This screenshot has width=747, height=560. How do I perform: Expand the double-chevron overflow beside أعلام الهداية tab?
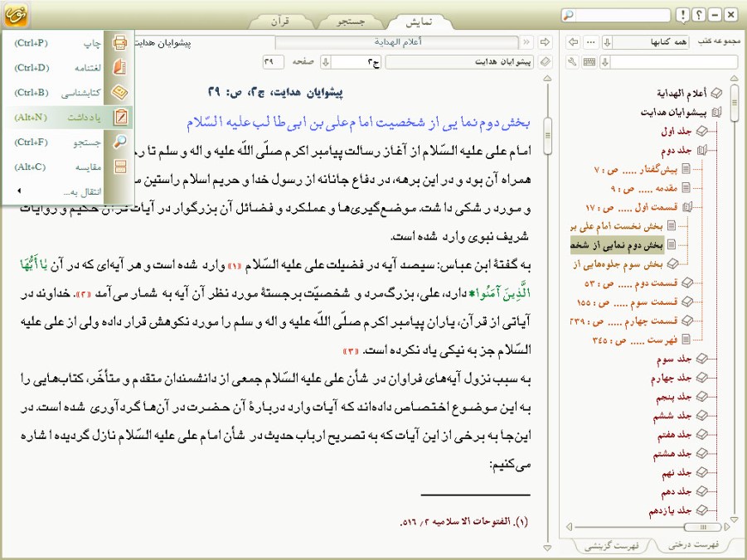point(526,42)
